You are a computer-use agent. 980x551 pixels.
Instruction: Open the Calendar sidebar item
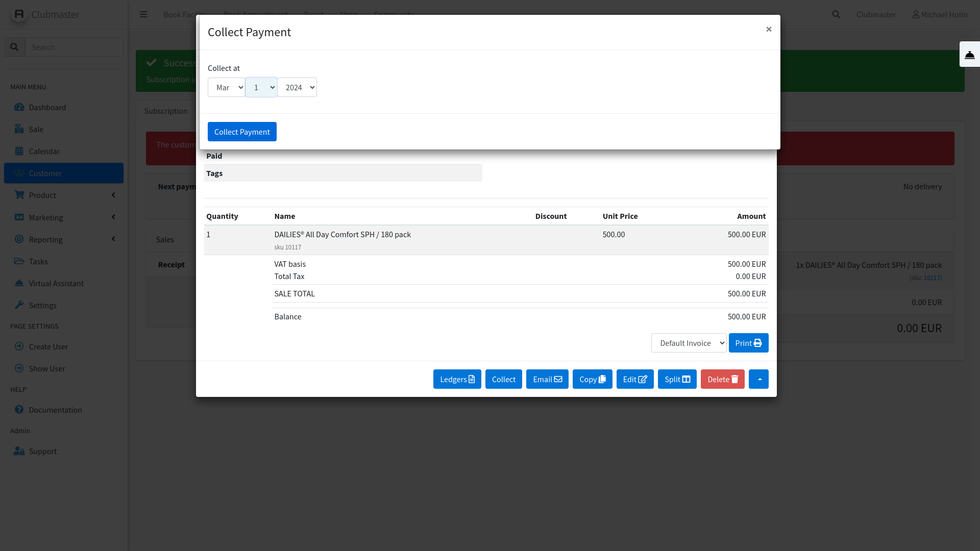(x=44, y=151)
